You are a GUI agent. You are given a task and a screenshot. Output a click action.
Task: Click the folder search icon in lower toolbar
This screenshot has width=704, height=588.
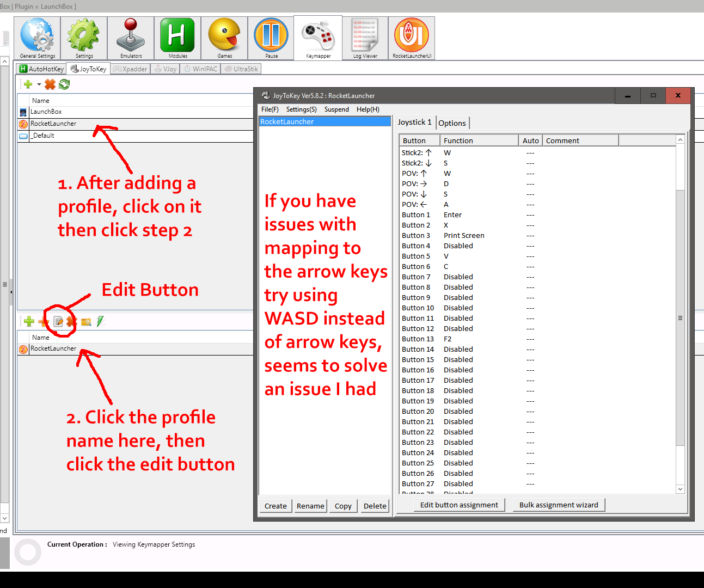(x=86, y=322)
